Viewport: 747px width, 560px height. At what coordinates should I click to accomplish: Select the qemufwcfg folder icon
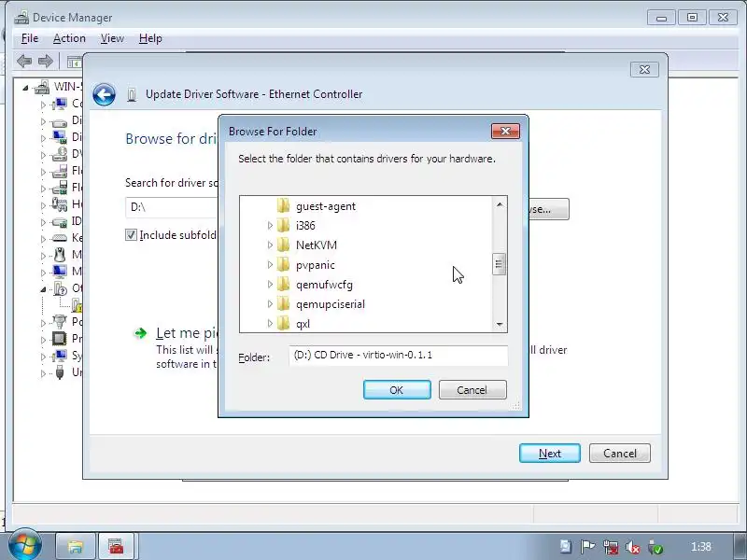(283, 285)
